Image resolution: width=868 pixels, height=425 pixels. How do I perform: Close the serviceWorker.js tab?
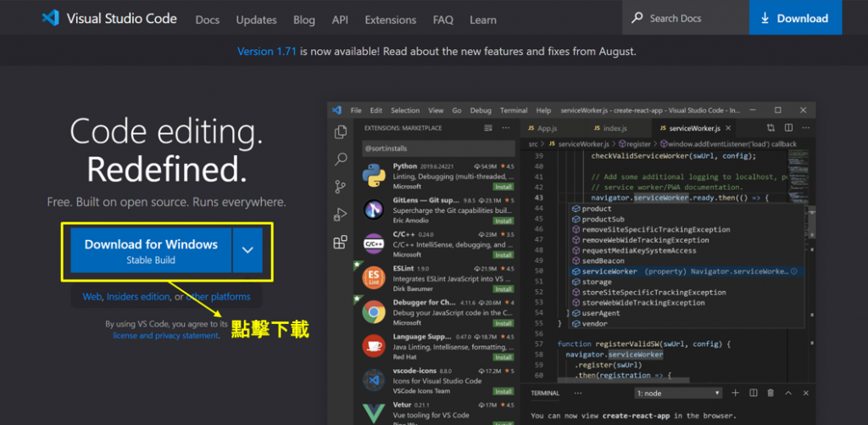728,128
